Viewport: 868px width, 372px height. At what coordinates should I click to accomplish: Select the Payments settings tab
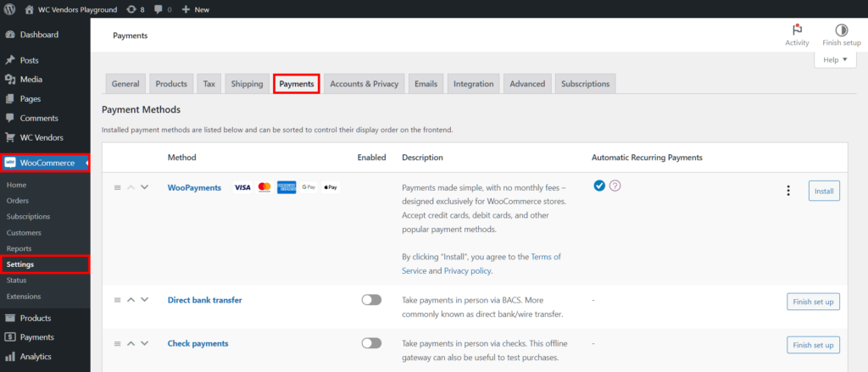click(297, 84)
